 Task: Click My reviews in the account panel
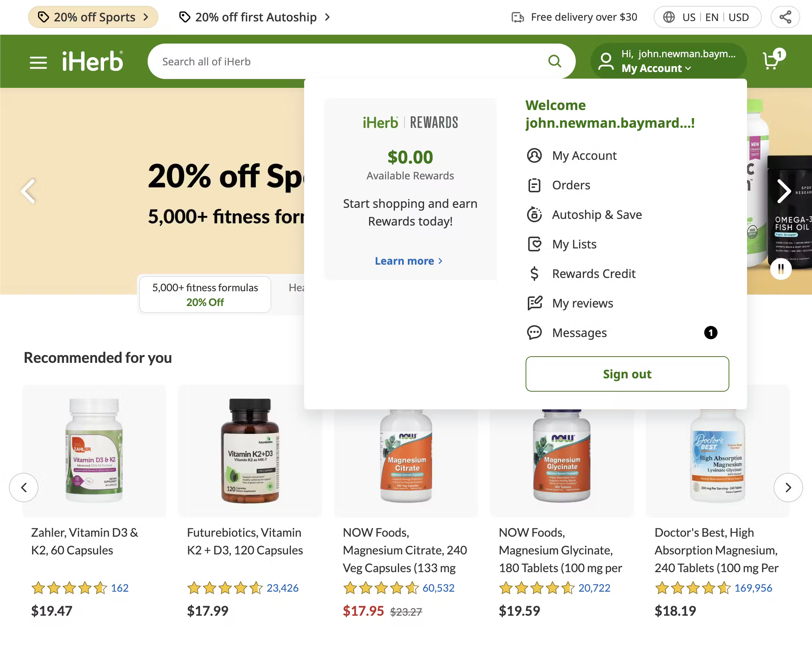(x=583, y=303)
